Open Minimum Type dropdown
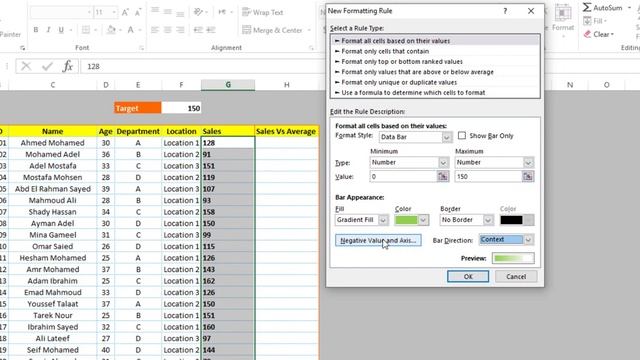Image resolution: width=640 pixels, height=360 pixels. pos(444,162)
